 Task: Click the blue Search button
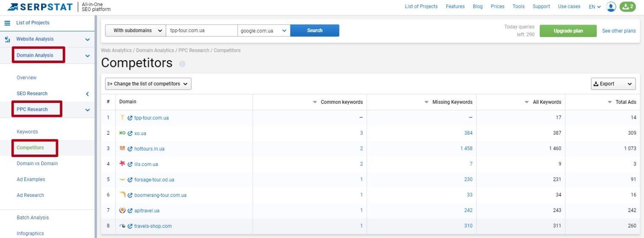315,30
